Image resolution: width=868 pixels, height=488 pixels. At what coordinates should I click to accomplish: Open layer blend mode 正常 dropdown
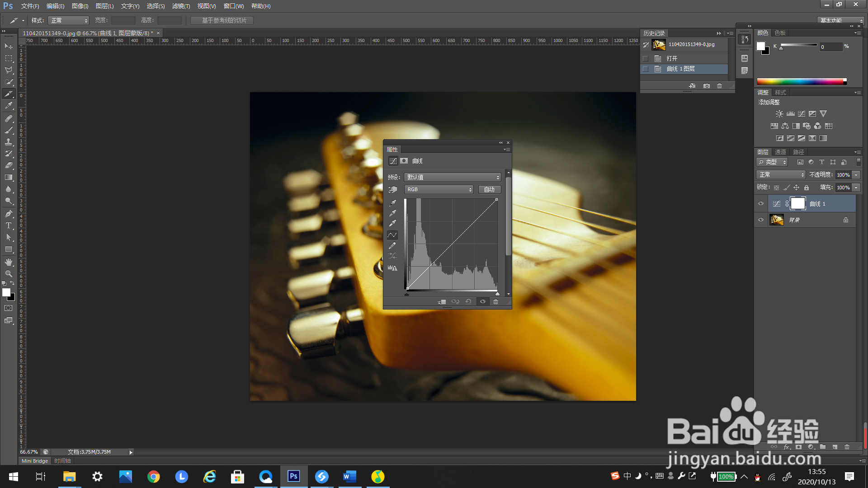pos(781,175)
